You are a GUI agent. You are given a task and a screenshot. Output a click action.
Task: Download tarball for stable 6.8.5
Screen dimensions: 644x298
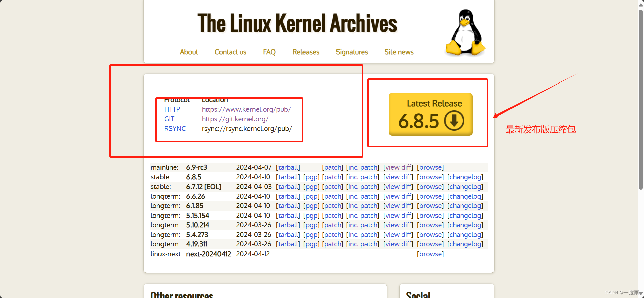point(288,177)
